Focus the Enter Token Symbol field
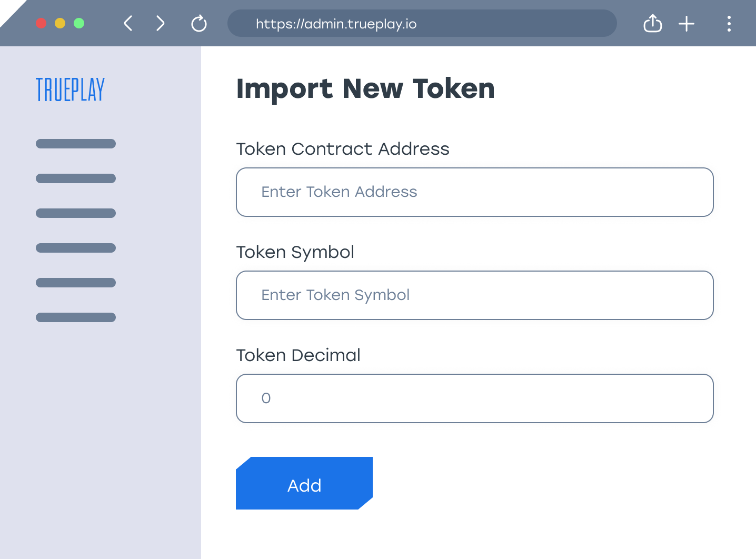Image resolution: width=756 pixels, height=559 pixels. click(475, 295)
